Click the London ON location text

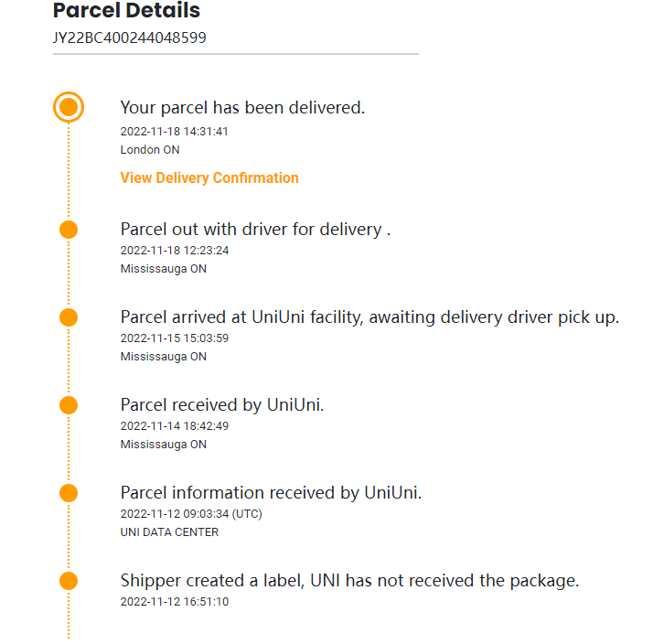pyautogui.click(x=150, y=149)
